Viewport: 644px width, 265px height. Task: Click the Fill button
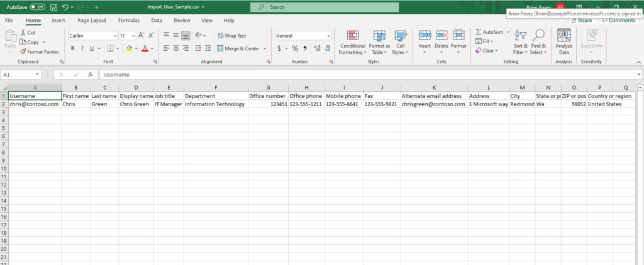(483, 41)
